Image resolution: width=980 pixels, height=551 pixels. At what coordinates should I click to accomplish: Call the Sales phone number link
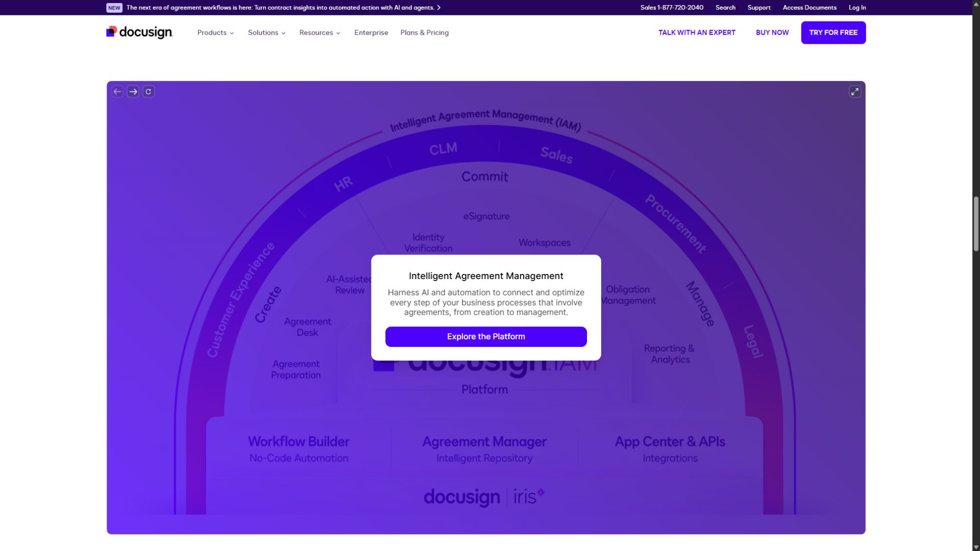672,8
